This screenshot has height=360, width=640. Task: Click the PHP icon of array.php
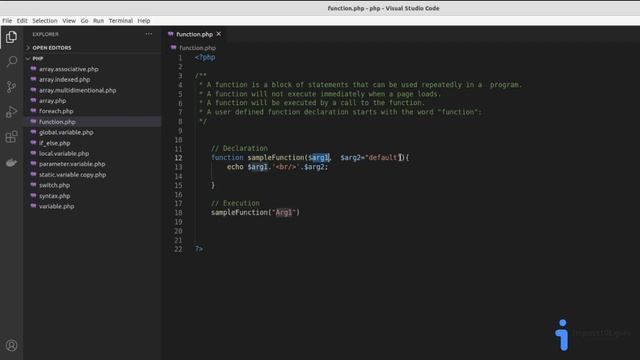coord(33,100)
